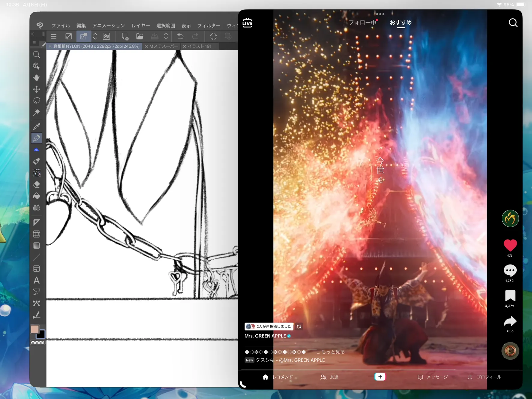
Task: Open the フィルター menu
Action: click(x=209, y=26)
